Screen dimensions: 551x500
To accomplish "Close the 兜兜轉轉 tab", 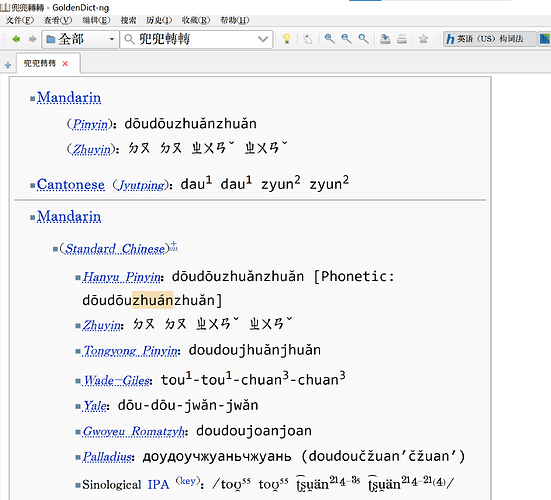I will point(65,64).
